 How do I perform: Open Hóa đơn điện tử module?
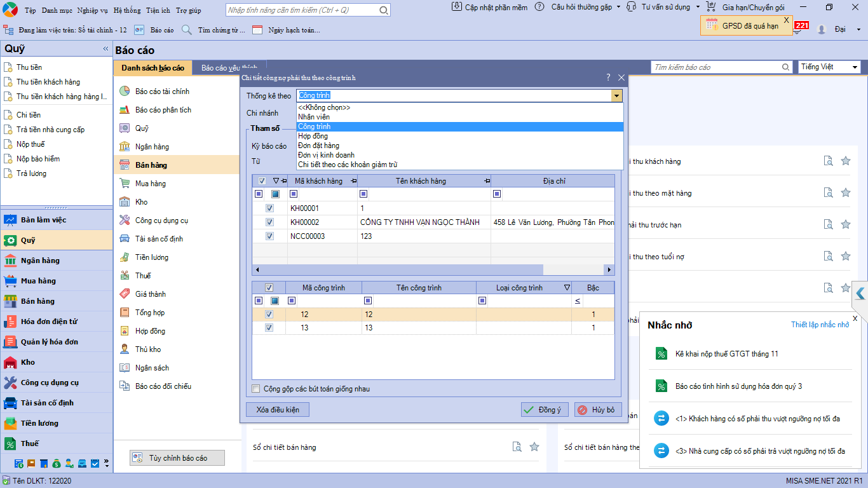(57, 322)
